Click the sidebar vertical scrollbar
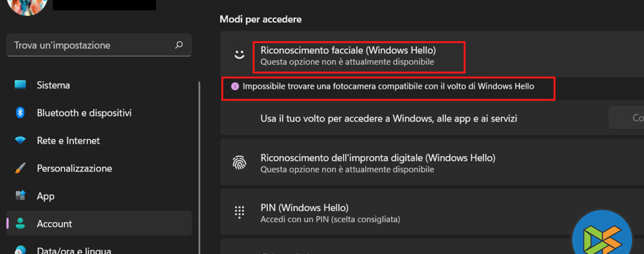The width and height of the screenshot is (644, 254). (199, 166)
